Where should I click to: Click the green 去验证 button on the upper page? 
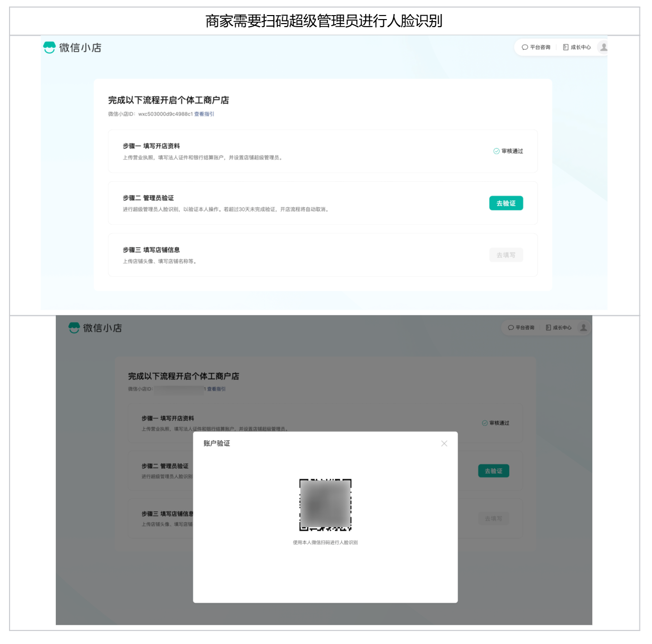pos(506,203)
